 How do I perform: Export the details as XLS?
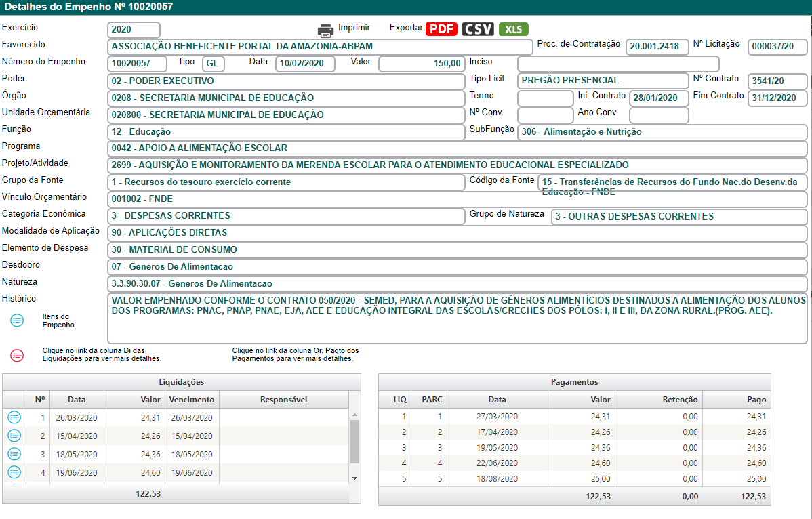point(513,29)
